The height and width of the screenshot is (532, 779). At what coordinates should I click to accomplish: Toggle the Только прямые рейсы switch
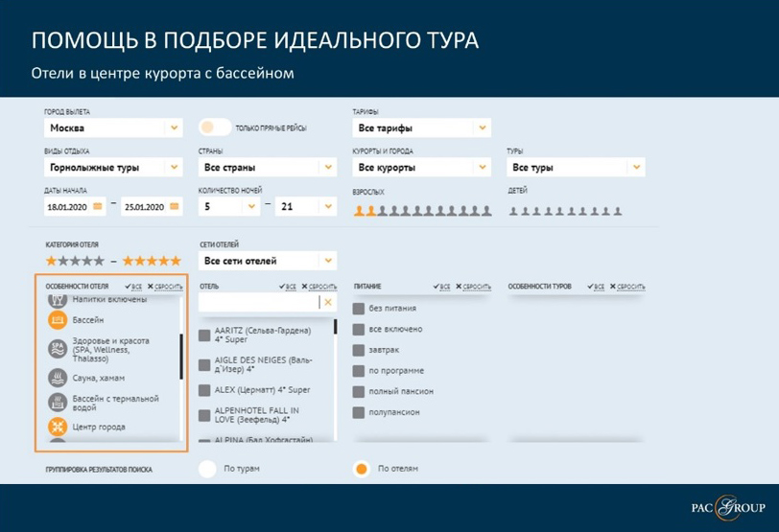215,127
